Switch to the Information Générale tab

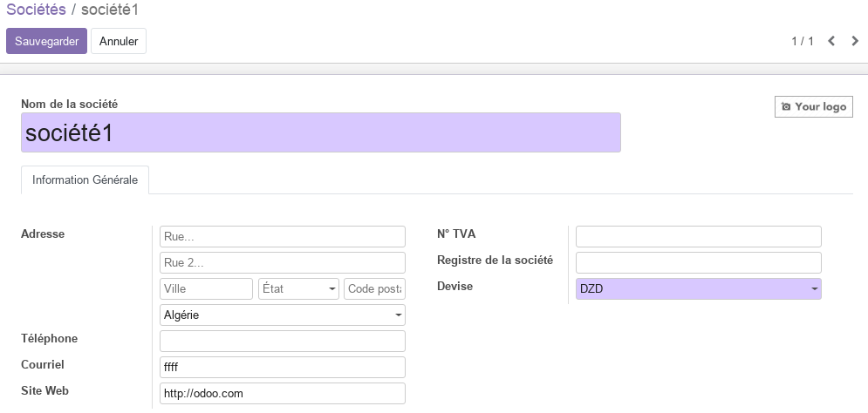(x=85, y=180)
